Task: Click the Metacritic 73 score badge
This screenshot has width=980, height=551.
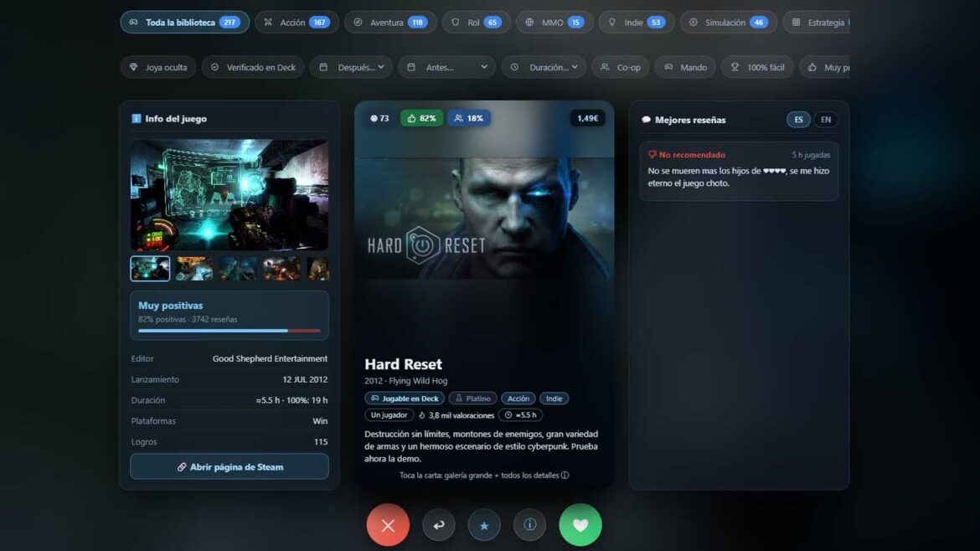Action: click(379, 118)
